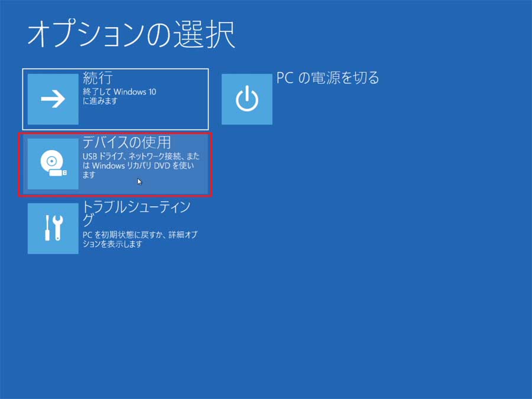Select the 続行 option title

click(x=98, y=78)
